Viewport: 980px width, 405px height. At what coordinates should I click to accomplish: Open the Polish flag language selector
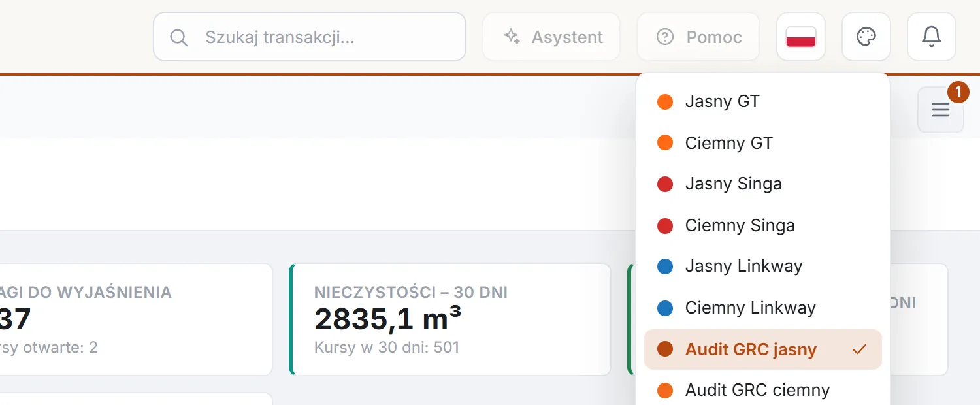(x=801, y=37)
